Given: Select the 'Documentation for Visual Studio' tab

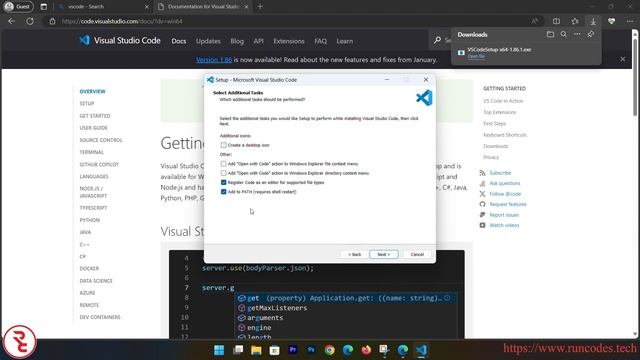Looking at the screenshot, I should [203, 7].
